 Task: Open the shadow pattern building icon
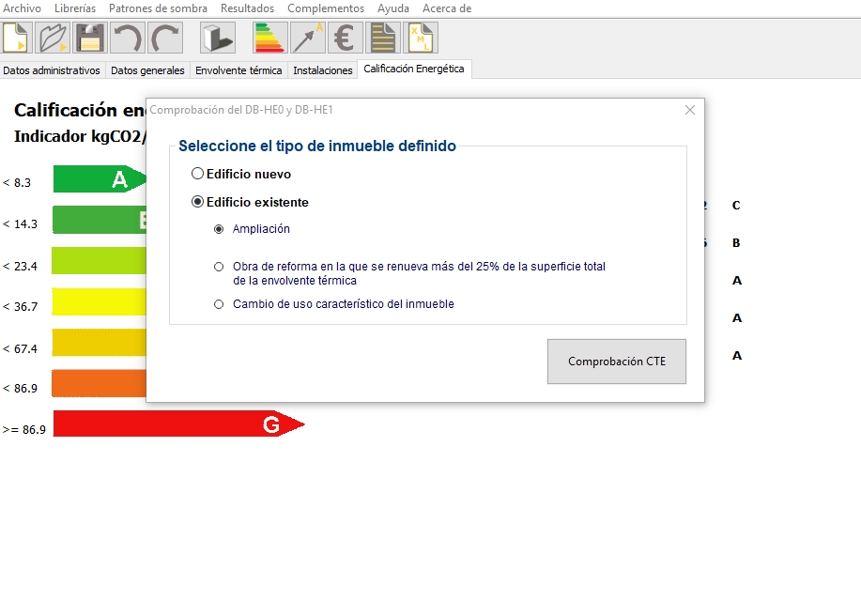coord(218,38)
